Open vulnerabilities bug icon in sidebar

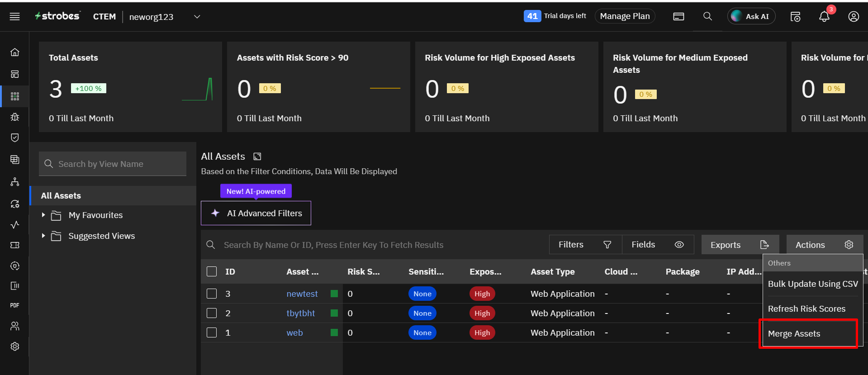[x=15, y=117]
